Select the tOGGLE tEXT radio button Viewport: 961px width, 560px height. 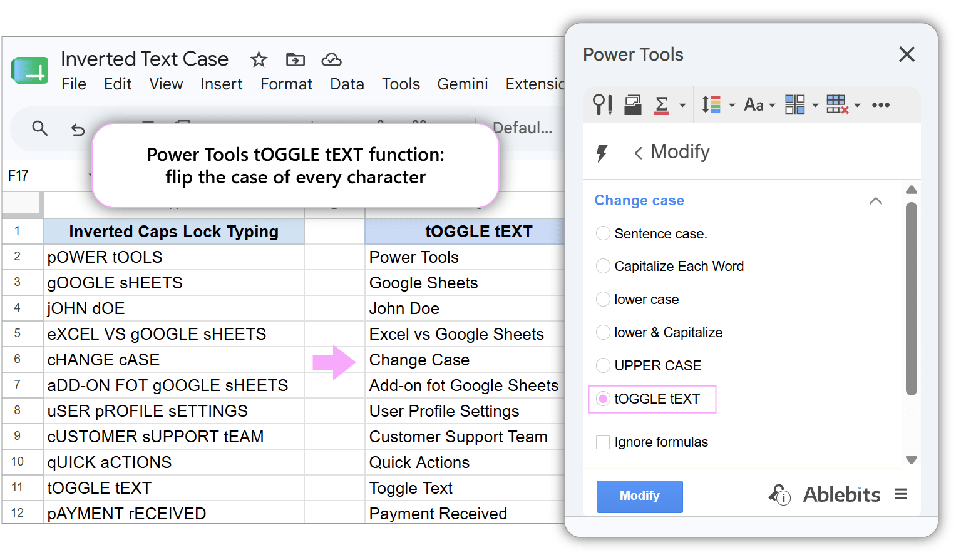[603, 399]
